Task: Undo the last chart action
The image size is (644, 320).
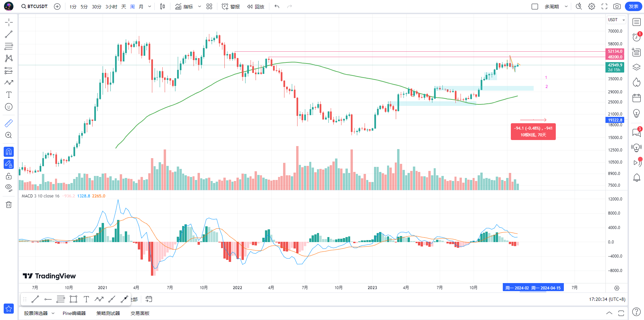Action: click(x=277, y=6)
